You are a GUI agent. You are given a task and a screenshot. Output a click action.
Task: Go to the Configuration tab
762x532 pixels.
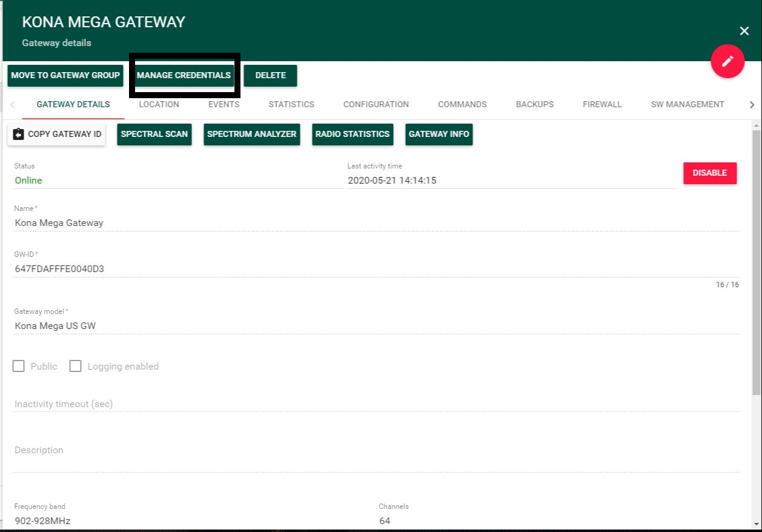coord(376,104)
